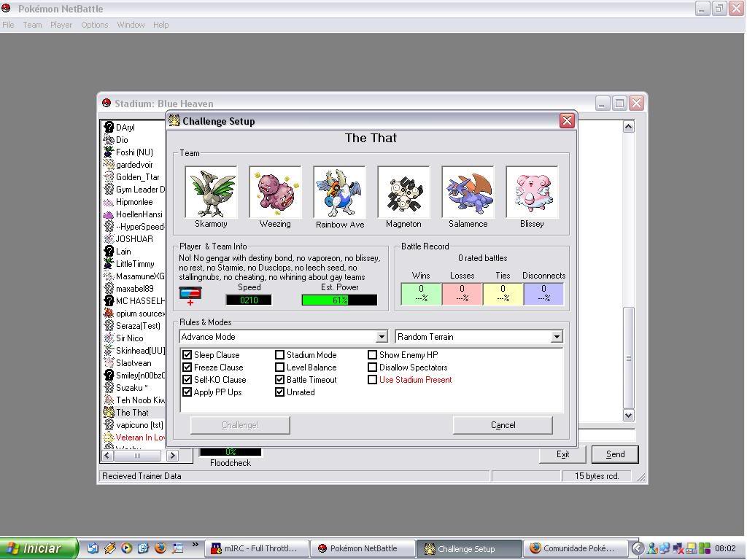The width and height of the screenshot is (747, 560).
Task: Click the Challenge! button
Action: (x=240, y=425)
